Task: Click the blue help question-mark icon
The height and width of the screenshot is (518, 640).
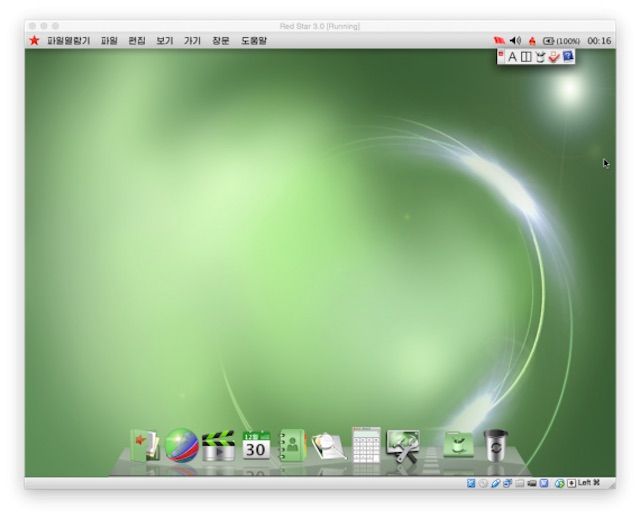Action: pos(568,56)
